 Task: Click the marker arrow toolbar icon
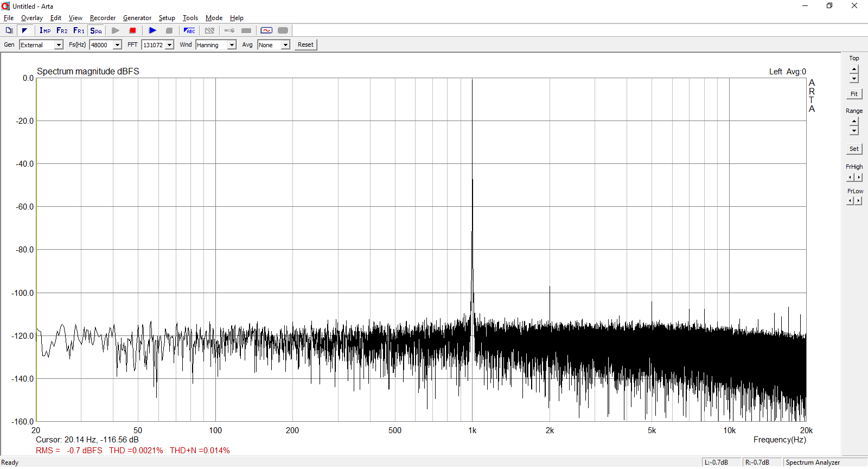[24, 30]
